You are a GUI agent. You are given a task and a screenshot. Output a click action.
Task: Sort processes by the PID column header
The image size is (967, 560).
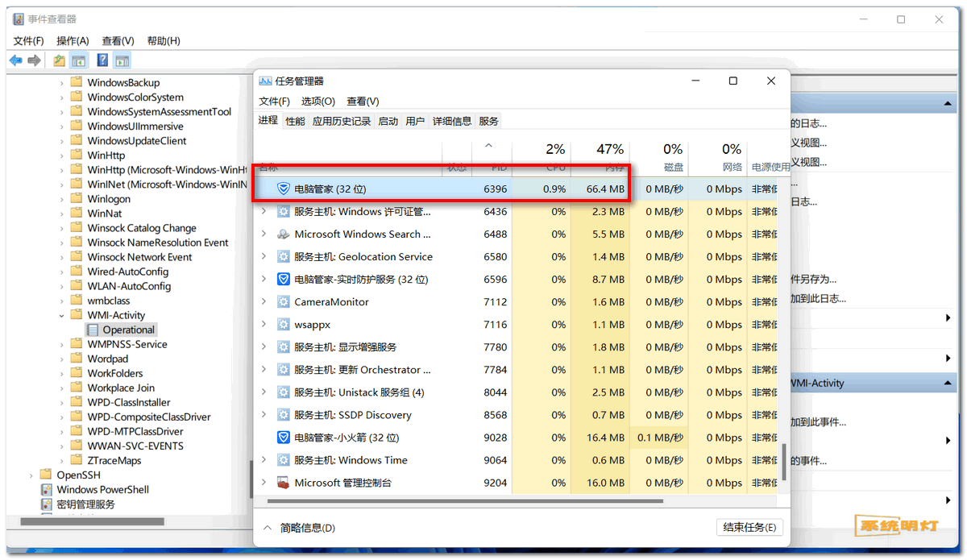[492, 157]
